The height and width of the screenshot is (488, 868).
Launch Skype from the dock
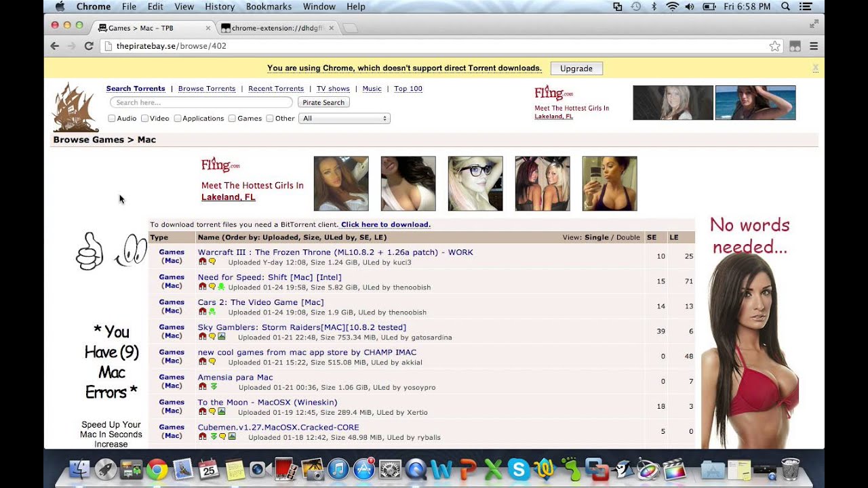tap(519, 469)
